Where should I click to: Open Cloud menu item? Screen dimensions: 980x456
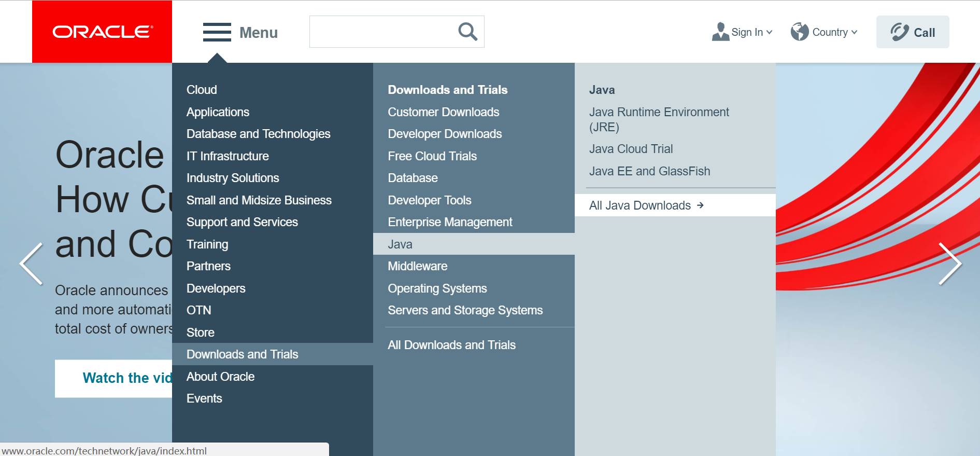(x=202, y=90)
